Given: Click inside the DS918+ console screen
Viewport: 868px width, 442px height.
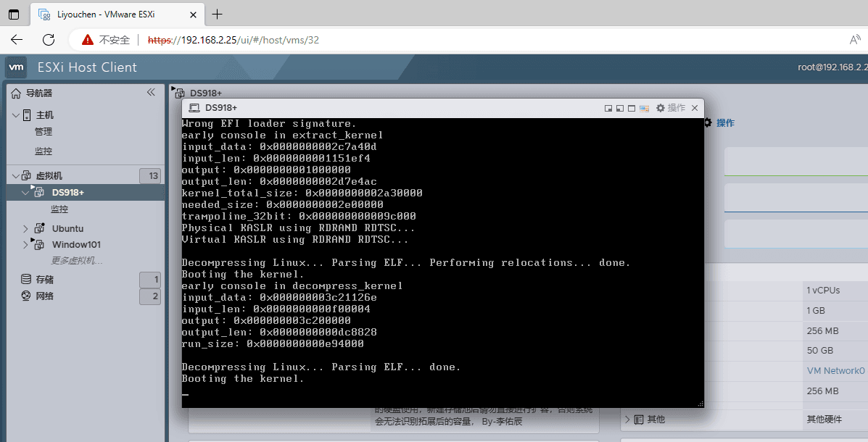Looking at the screenshot, I should pyautogui.click(x=443, y=263).
